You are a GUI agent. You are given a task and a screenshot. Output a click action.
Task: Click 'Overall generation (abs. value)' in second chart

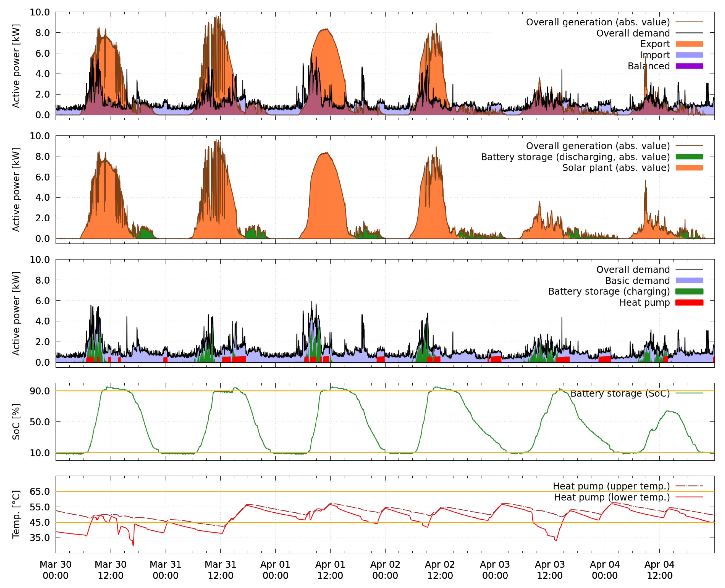pyautogui.click(x=597, y=146)
